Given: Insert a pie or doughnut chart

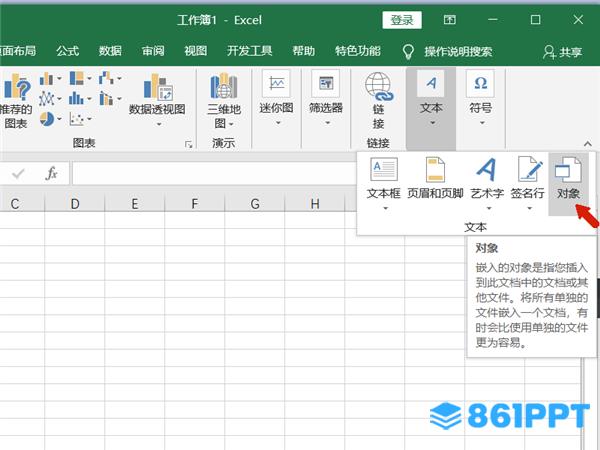Looking at the screenshot, I should pos(47,119).
